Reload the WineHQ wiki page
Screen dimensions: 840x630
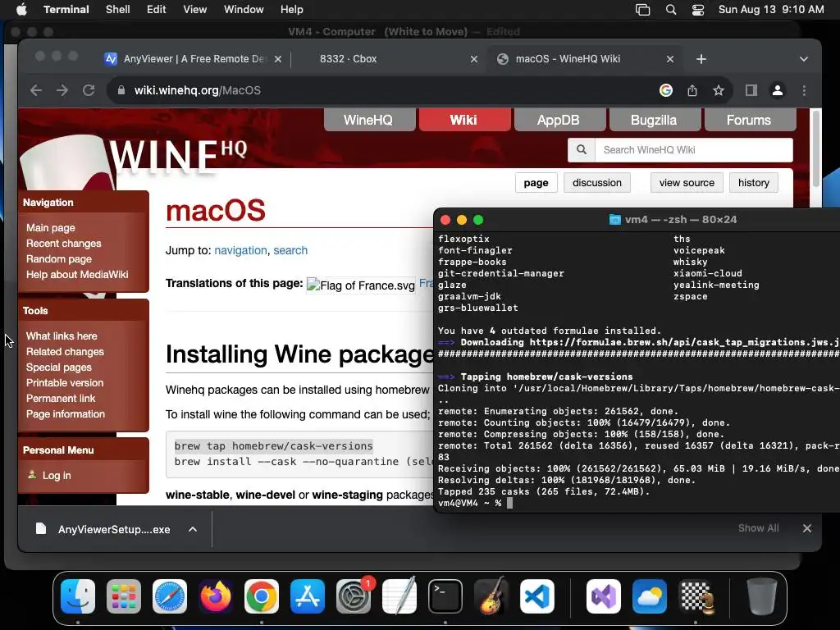tap(89, 90)
